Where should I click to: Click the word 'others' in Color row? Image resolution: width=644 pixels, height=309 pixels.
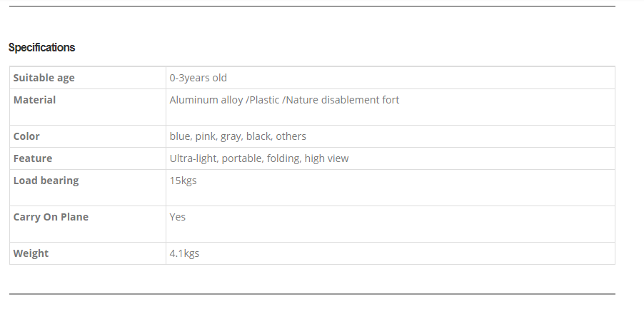291,136
